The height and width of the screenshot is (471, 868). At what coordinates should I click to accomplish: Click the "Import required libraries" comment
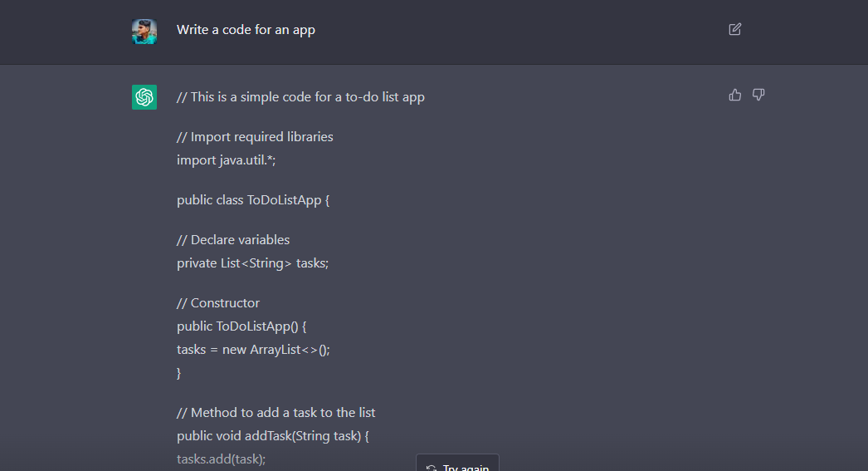(255, 136)
